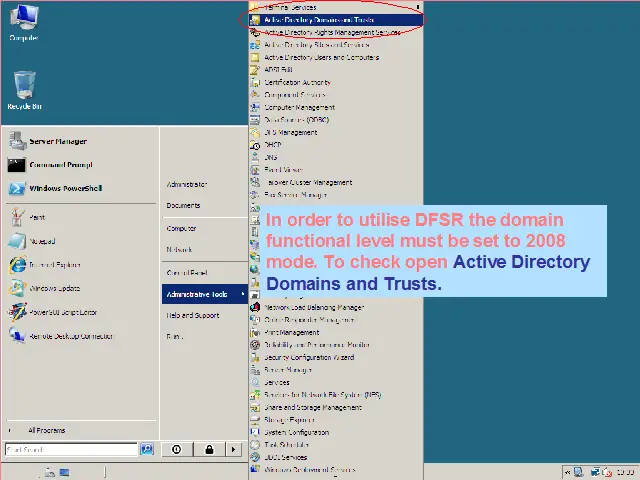Open Help and Support
Image resolution: width=640 pixels, height=480 pixels.
pos(204,316)
